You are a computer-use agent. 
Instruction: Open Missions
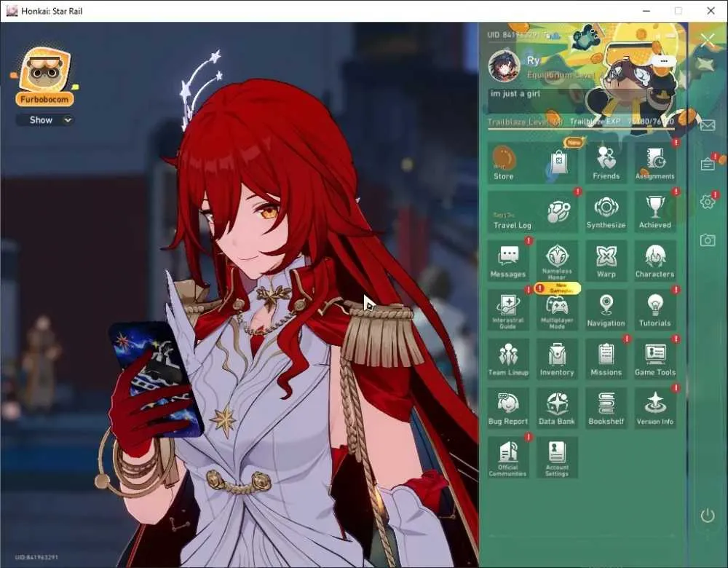606,360
